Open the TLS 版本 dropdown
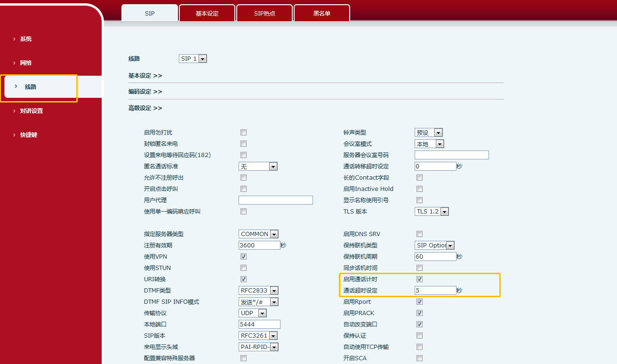617x364 pixels. [x=432, y=212]
